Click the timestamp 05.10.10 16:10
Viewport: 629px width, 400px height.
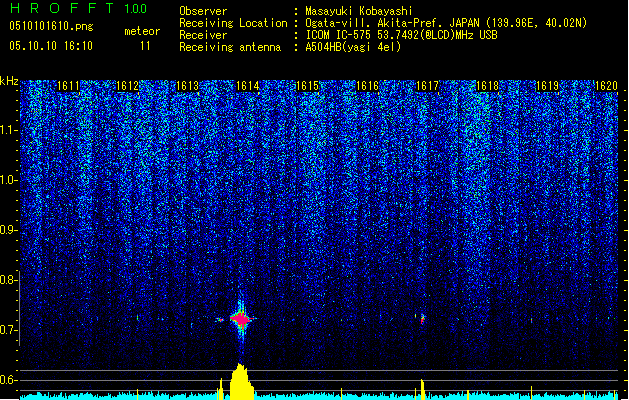(51, 46)
